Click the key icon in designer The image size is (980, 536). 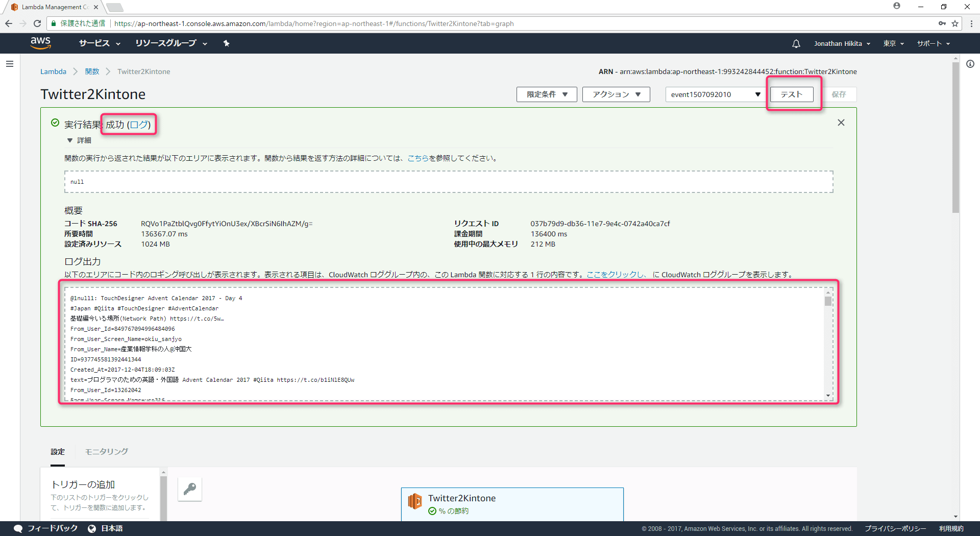coord(190,489)
